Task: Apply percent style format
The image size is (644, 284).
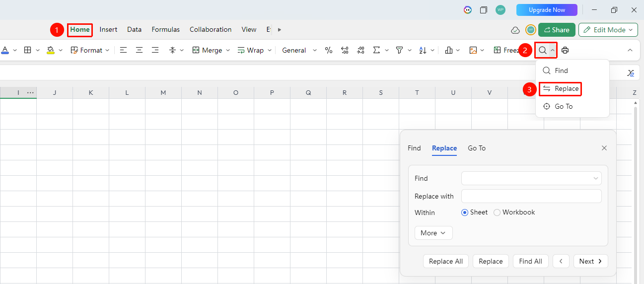Action: pyautogui.click(x=329, y=50)
